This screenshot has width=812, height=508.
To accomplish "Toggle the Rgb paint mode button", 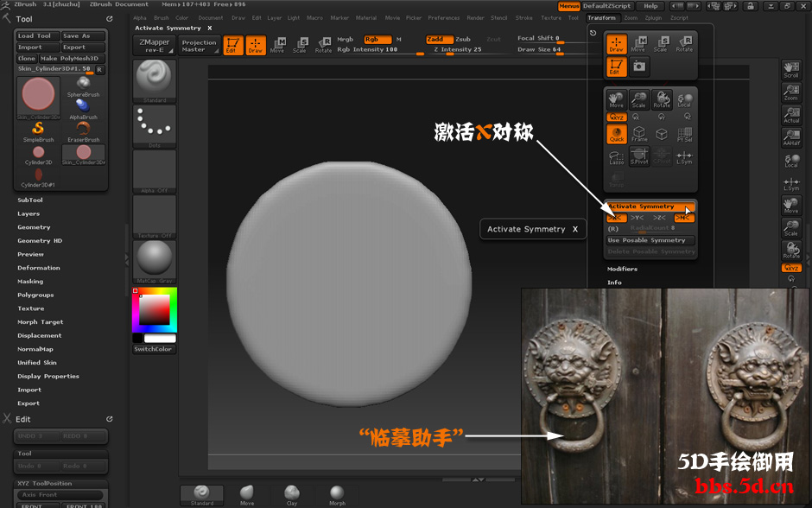I will [377, 40].
